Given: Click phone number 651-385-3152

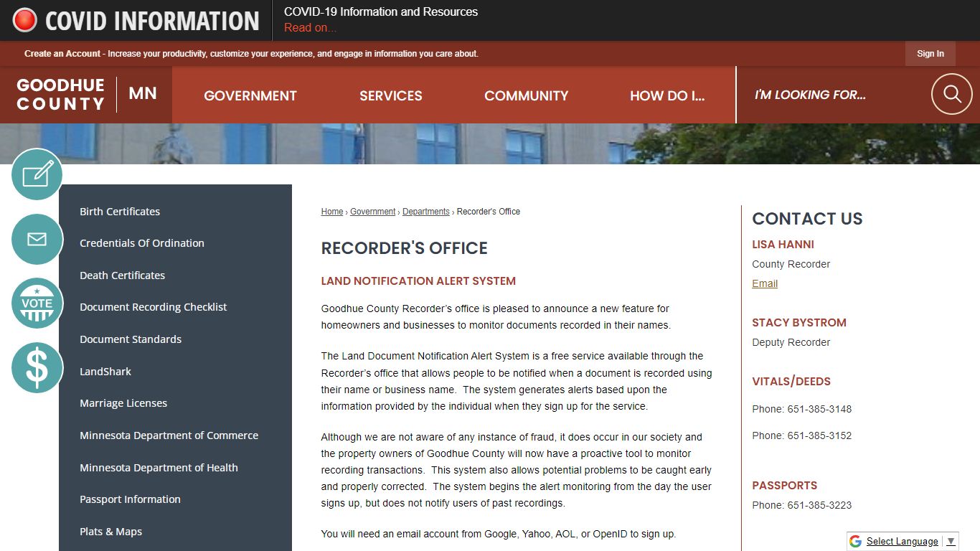Looking at the screenshot, I should (819, 435).
